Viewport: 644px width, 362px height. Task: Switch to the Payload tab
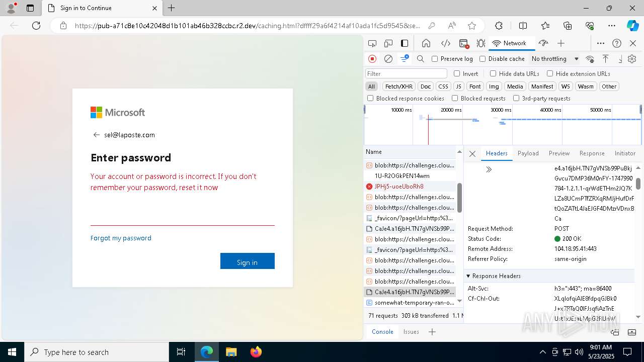(x=528, y=153)
